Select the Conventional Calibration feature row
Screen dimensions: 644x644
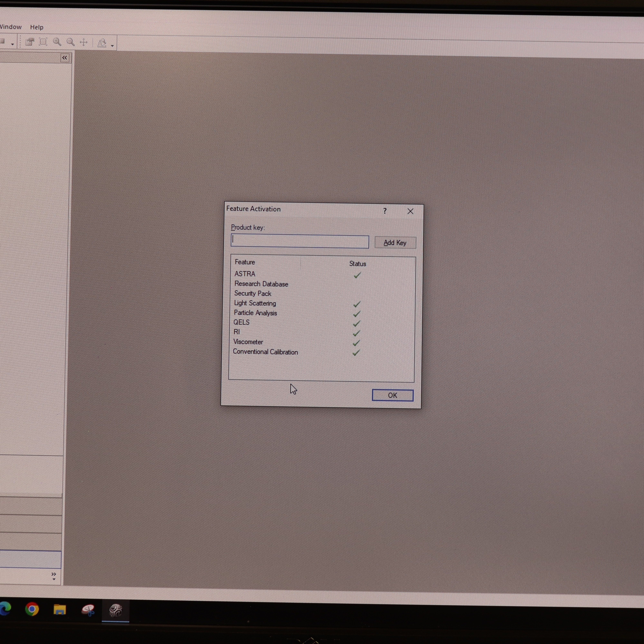[x=322, y=352]
